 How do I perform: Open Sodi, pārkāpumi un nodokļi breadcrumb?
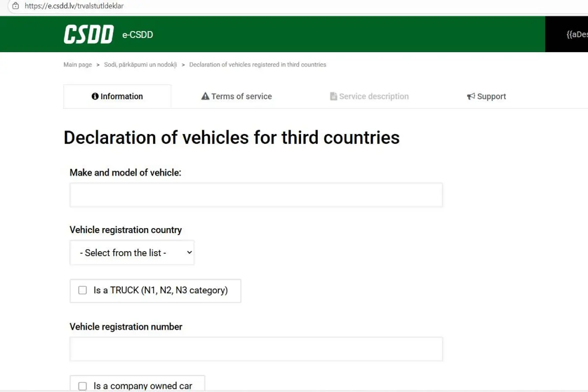point(140,65)
